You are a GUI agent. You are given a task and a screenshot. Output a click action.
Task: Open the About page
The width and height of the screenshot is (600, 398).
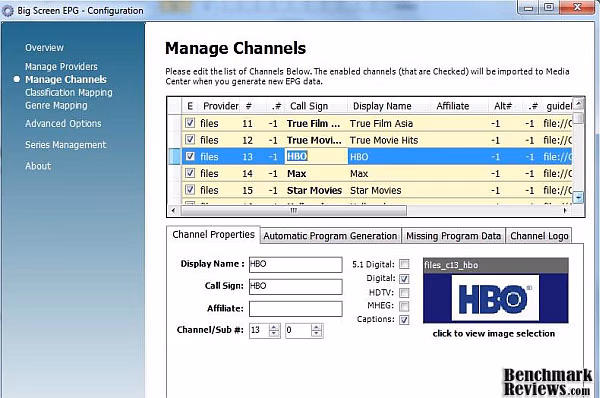click(x=38, y=166)
